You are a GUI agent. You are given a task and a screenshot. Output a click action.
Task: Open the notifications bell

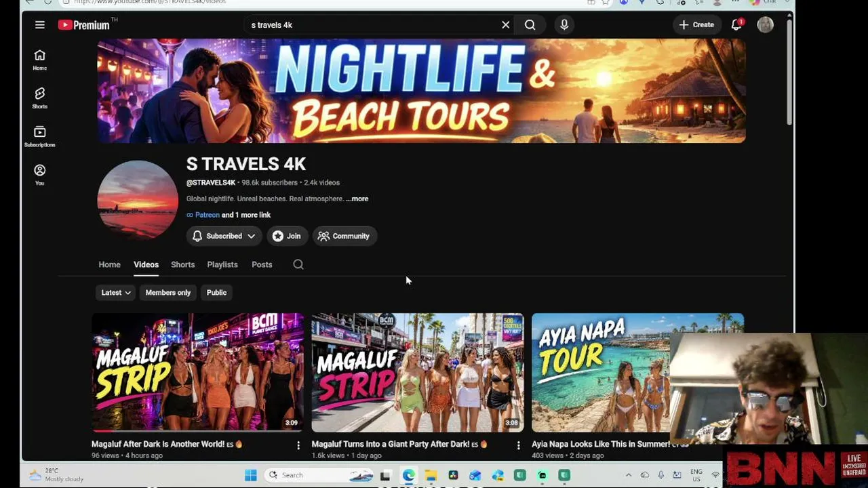coord(736,25)
